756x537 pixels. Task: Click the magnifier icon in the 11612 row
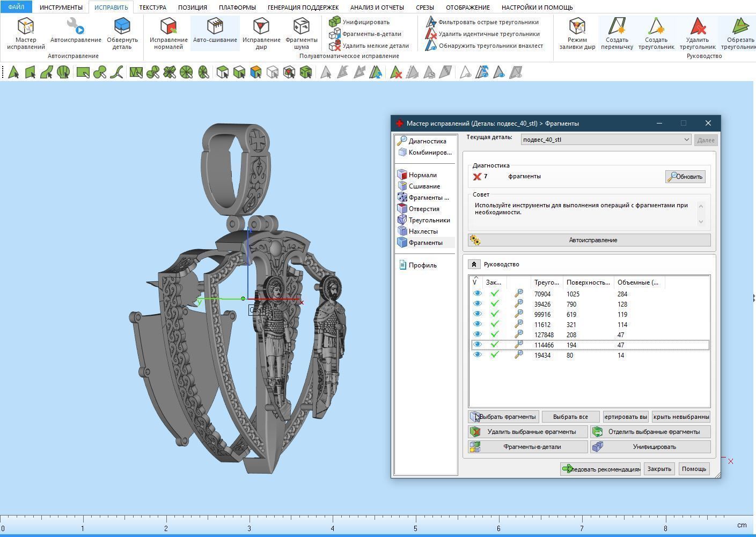(518, 324)
